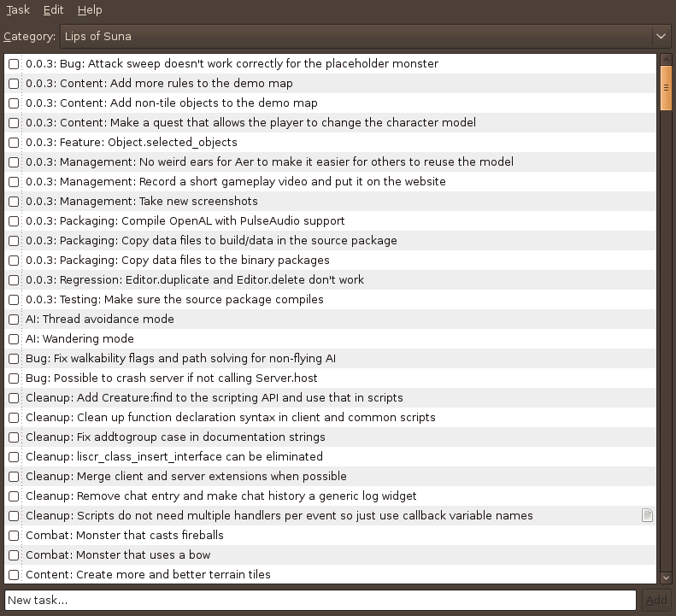Click the Add button
Image resolution: width=676 pixels, height=616 pixels.
tap(656, 600)
